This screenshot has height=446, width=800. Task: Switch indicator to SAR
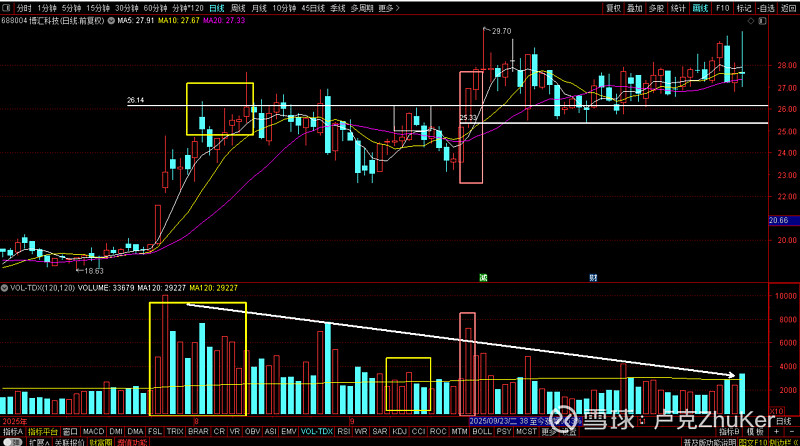tap(380, 432)
